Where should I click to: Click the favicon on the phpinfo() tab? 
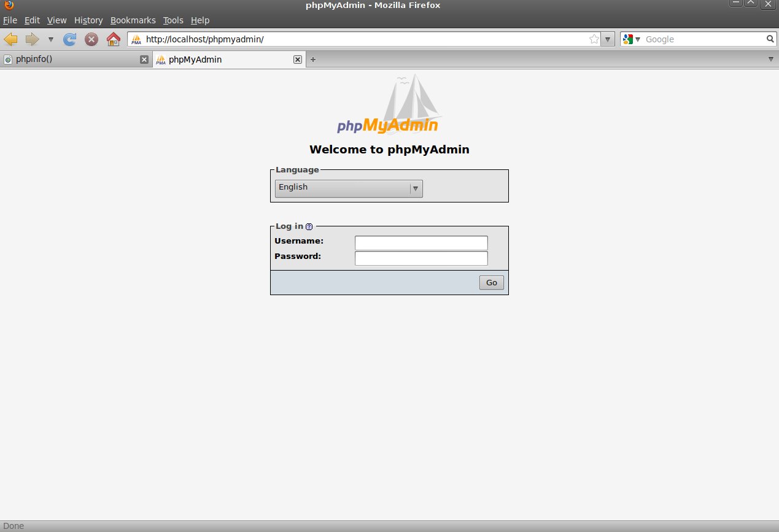click(x=8, y=60)
